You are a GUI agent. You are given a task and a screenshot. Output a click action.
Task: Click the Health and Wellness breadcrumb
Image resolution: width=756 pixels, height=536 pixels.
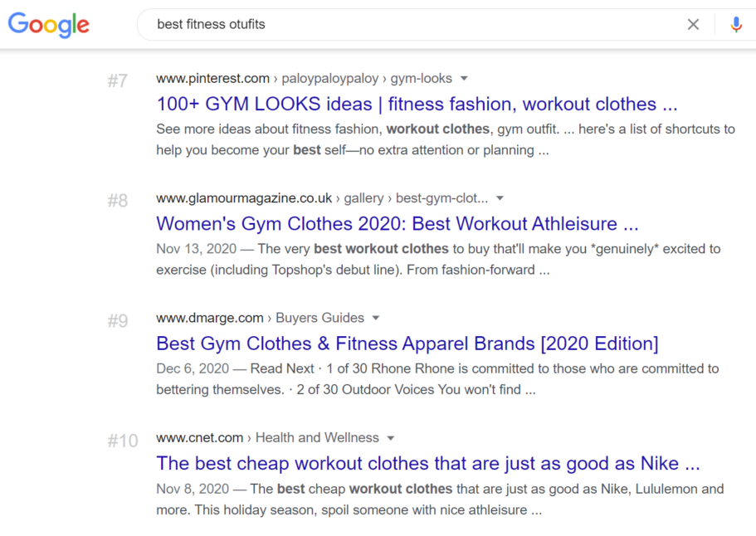tap(318, 437)
